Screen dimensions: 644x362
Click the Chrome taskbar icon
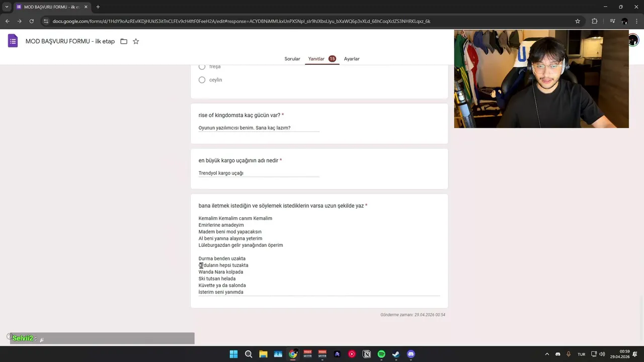point(293,354)
